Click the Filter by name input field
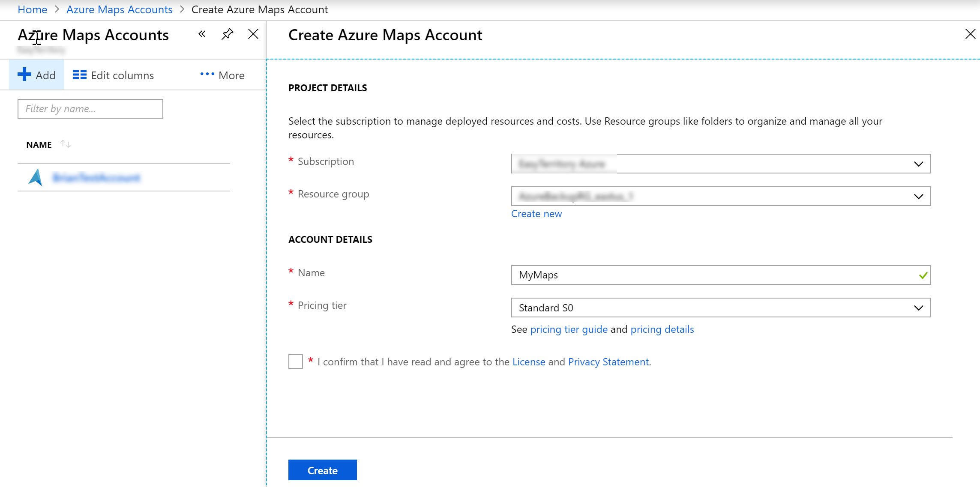 (90, 109)
